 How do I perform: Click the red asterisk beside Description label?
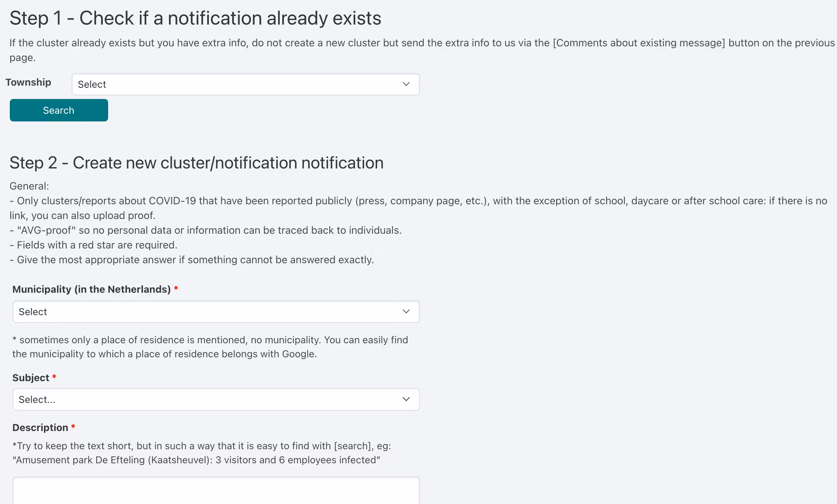pyautogui.click(x=73, y=427)
